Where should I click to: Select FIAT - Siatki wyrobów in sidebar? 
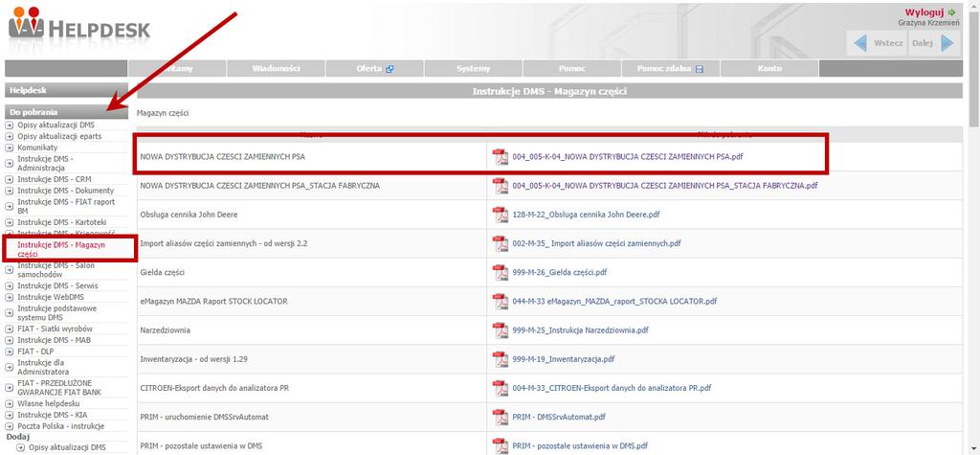point(55,329)
